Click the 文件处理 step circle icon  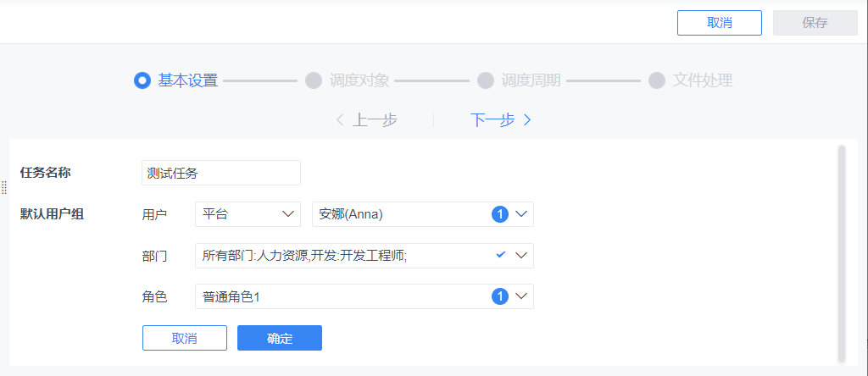coord(657,80)
